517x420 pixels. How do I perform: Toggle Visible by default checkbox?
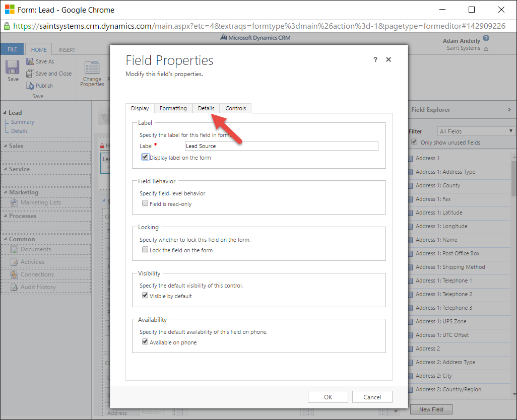point(145,296)
